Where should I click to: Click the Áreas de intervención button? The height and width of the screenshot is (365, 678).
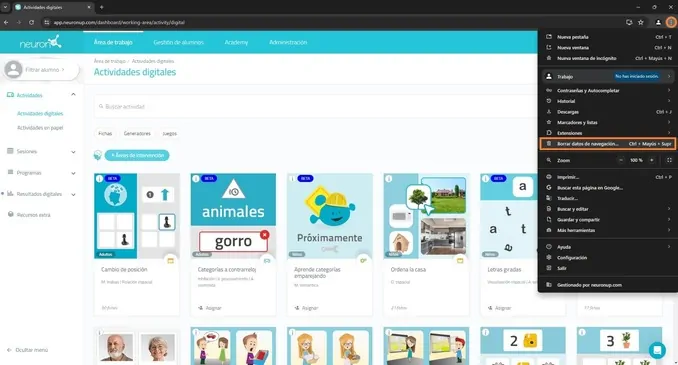click(137, 155)
